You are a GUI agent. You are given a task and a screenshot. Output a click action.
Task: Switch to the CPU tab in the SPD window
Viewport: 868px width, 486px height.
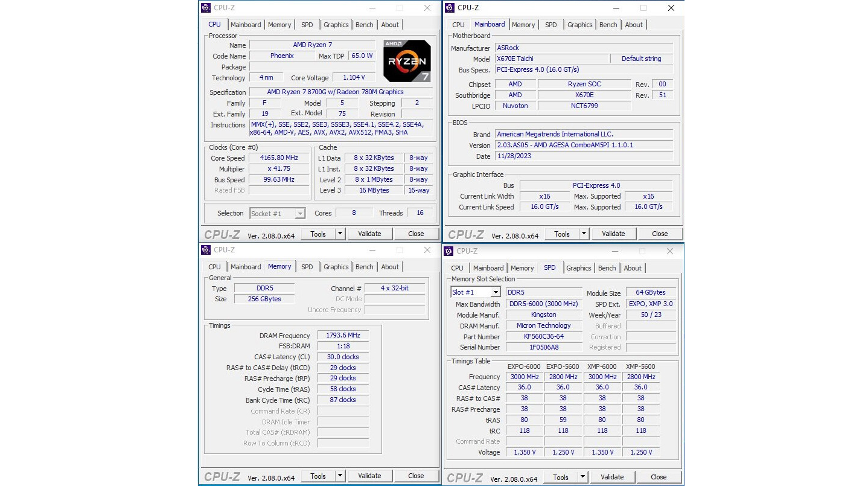coord(458,268)
